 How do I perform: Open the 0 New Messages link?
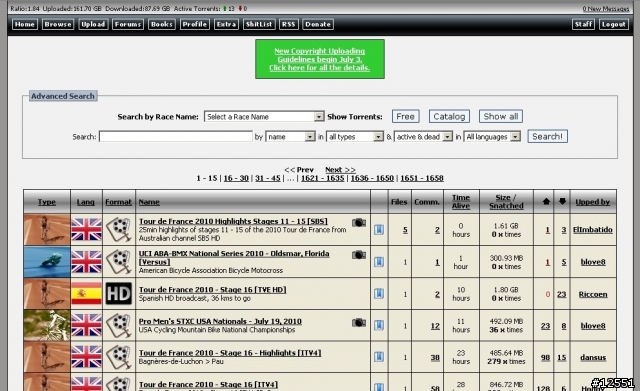pyautogui.click(x=606, y=9)
